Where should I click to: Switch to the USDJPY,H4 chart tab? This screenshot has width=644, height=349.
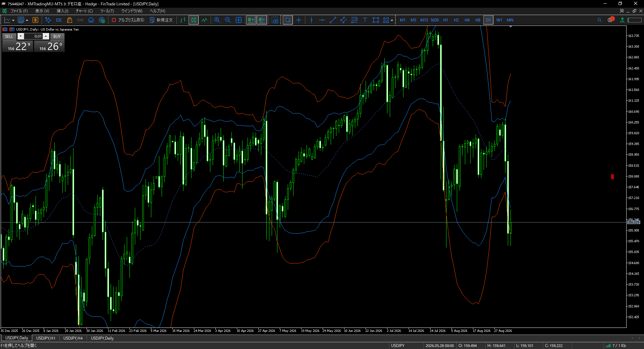pos(73,338)
